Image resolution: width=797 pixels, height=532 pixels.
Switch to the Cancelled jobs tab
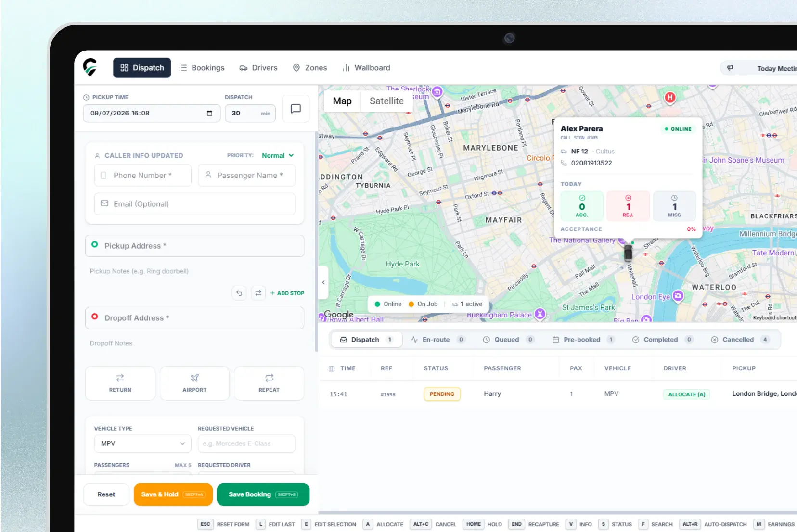(740, 340)
